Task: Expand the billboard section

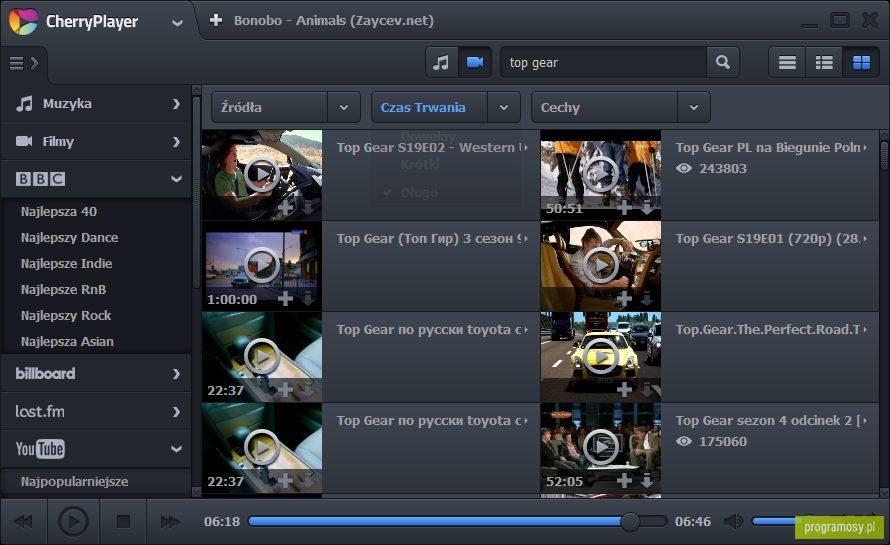Action: (96, 374)
